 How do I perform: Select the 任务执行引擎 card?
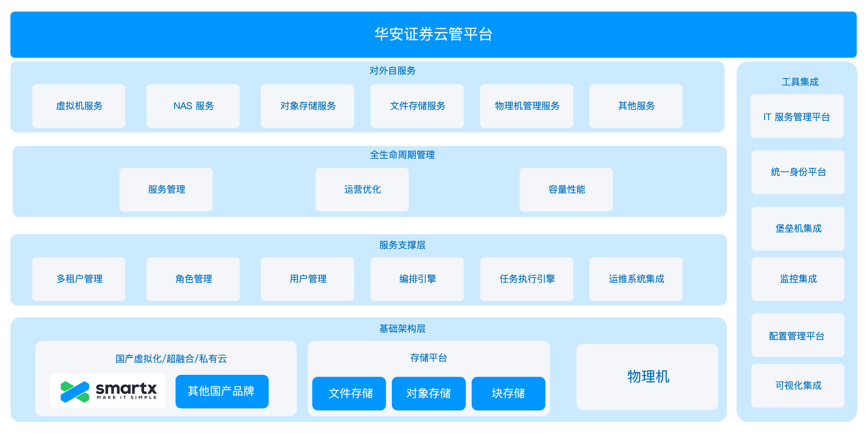coord(526,279)
